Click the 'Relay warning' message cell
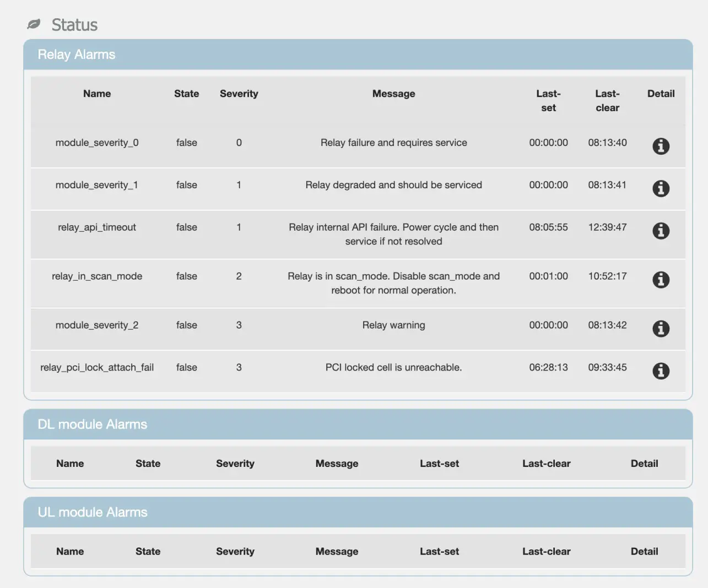This screenshot has width=708, height=588. pos(394,325)
